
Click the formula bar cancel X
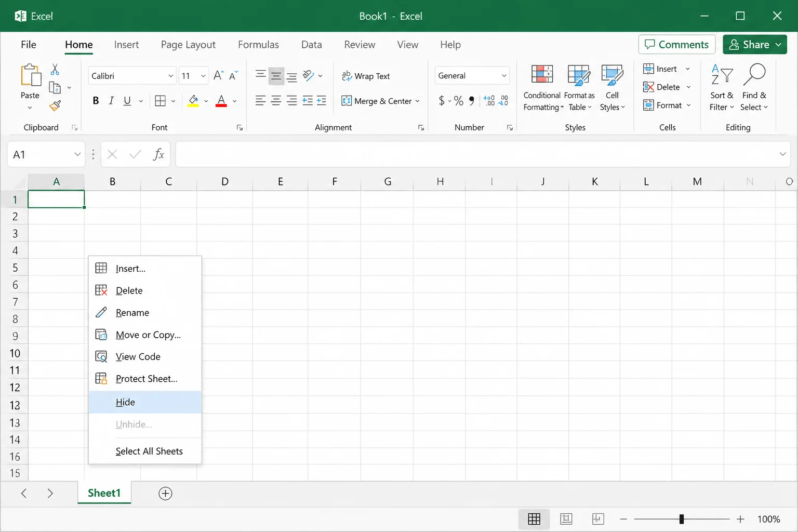tap(112, 154)
